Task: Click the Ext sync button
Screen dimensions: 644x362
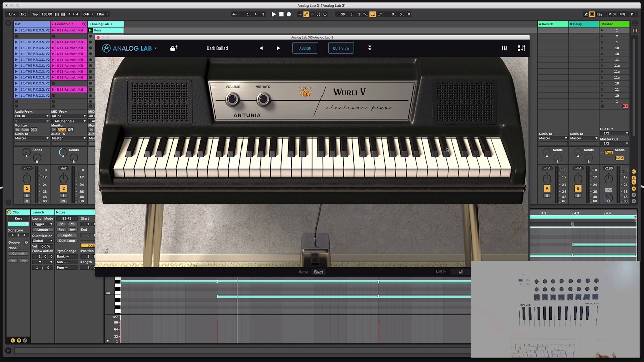Action: 23,14
